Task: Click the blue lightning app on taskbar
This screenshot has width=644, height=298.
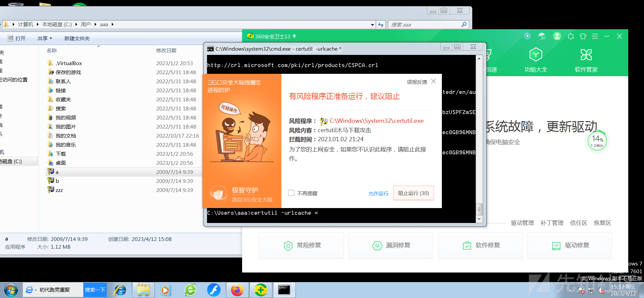Action: (214, 290)
